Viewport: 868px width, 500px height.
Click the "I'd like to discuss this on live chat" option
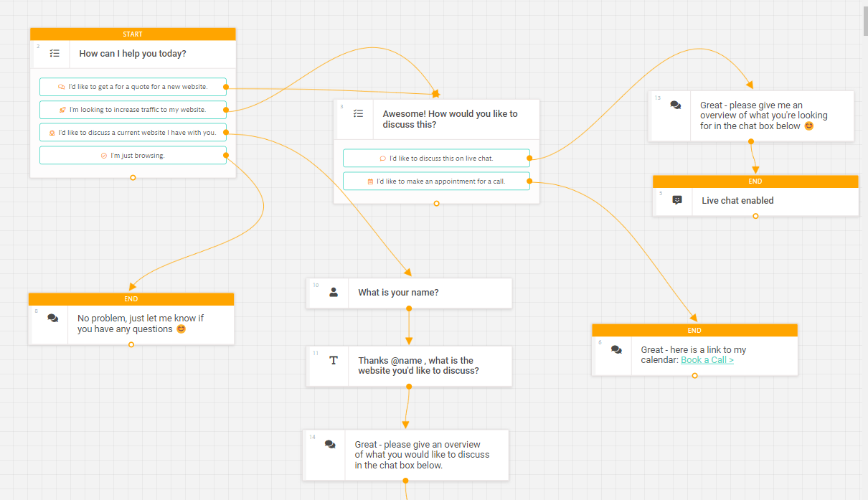point(436,158)
